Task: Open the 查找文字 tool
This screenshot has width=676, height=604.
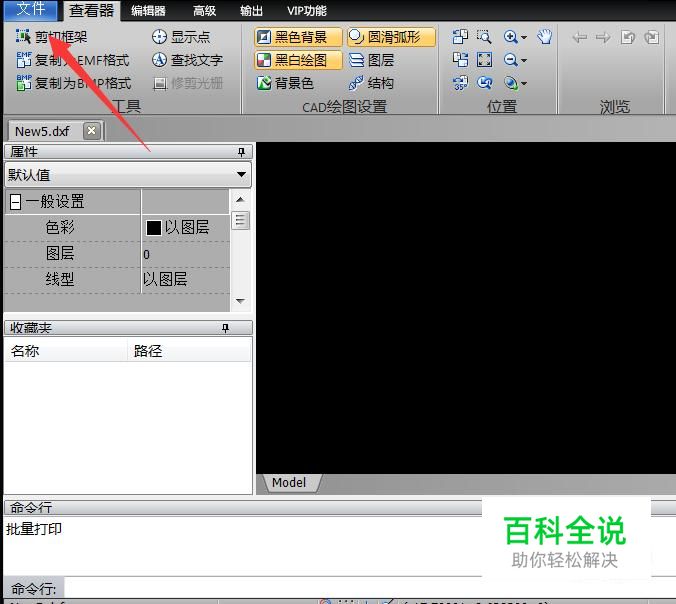Action: point(188,60)
